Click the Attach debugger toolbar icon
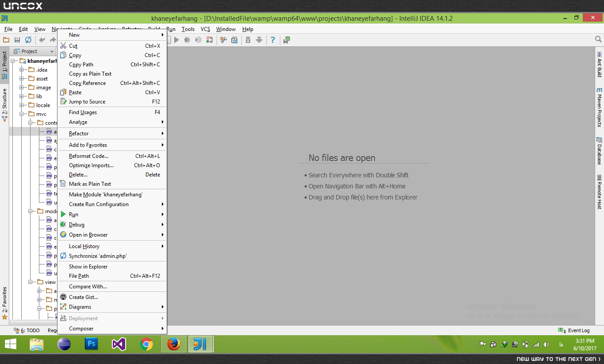The width and height of the screenshot is (604, 364). tap(210, 40)
